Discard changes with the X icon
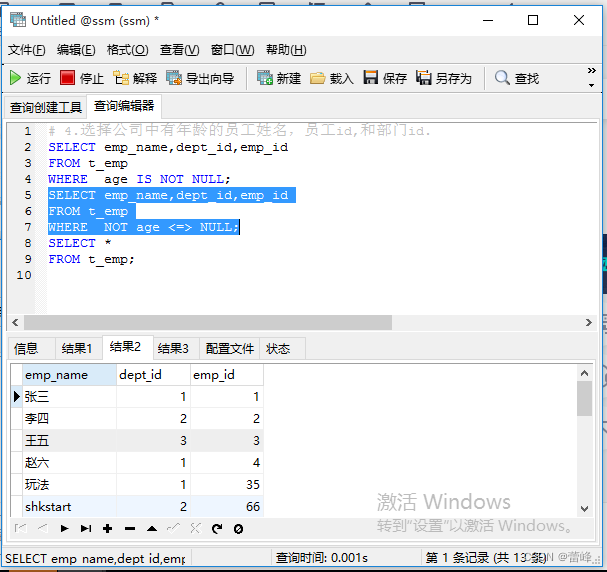This screenshot has height=572, width=607. (196, 528)
